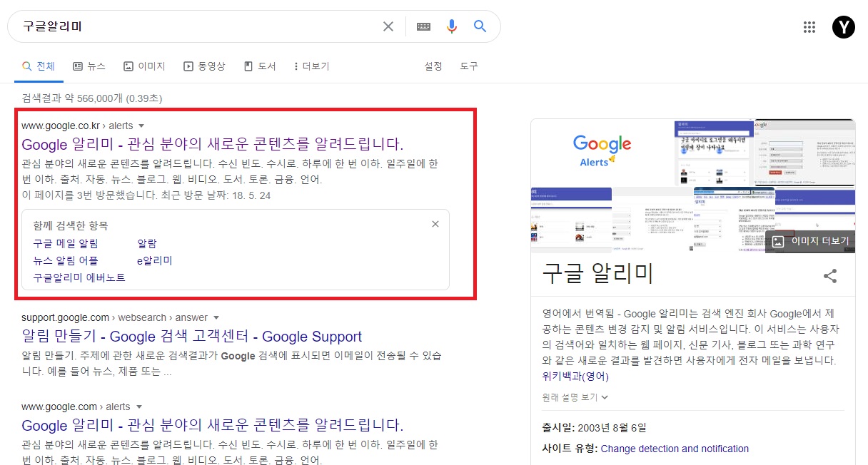The image size is (868, 465).
Task: Click related search 구글알리미 에버노트
Action: (79, 277)
